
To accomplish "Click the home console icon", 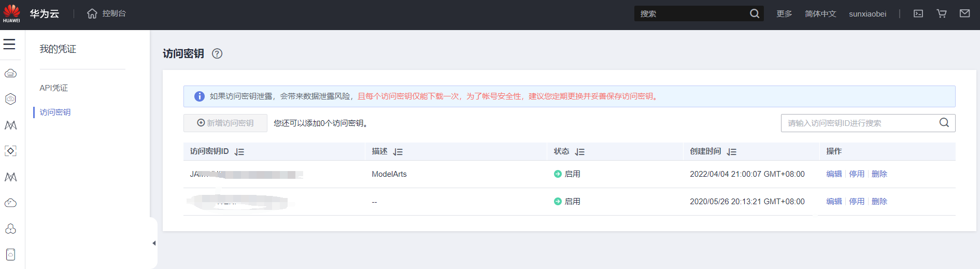I will pos(92,13).
